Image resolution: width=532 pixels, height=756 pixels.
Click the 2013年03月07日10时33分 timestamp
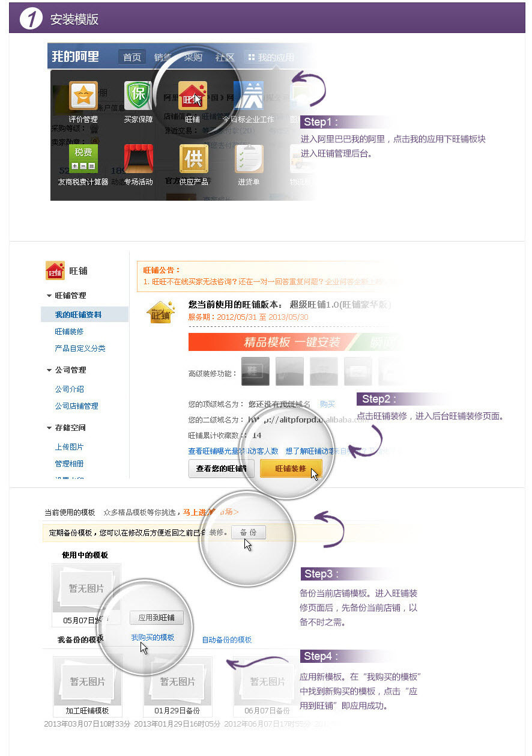tap(87, 724)
